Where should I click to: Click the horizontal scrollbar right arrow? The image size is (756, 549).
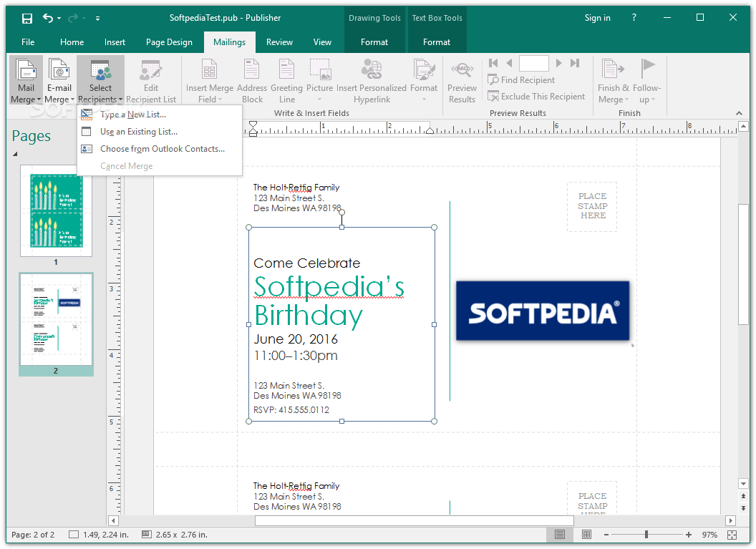[x=730, y=520]
